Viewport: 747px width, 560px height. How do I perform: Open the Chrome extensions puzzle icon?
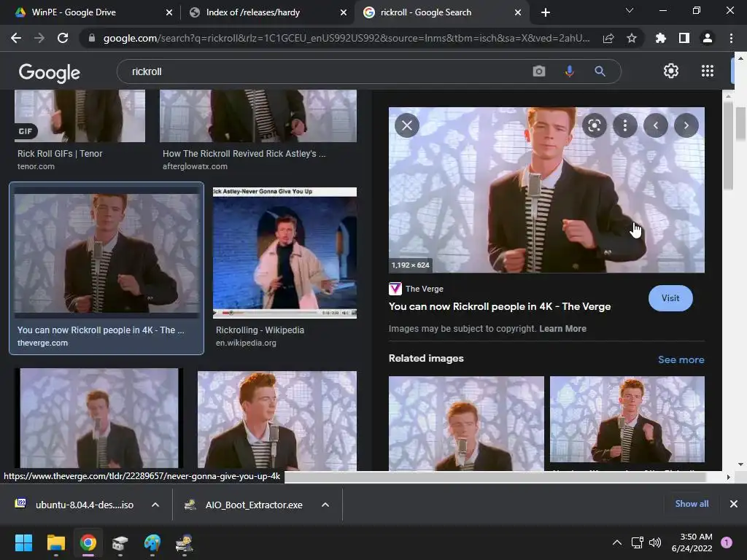point(660,38)
